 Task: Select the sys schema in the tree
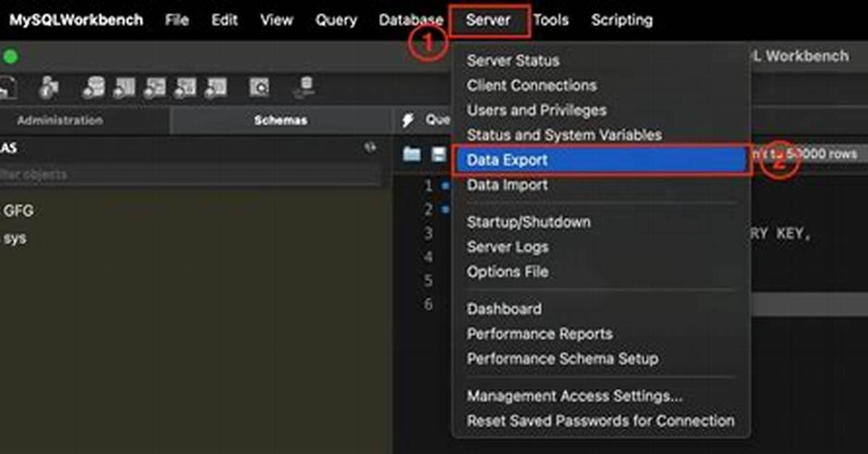[14, 238]
